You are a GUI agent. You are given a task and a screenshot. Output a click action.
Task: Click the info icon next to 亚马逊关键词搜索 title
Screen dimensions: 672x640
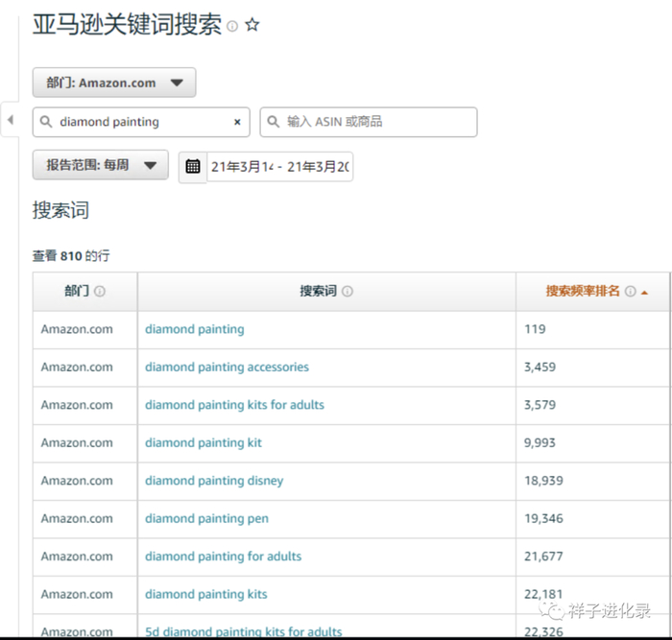[x=232, y=27]
